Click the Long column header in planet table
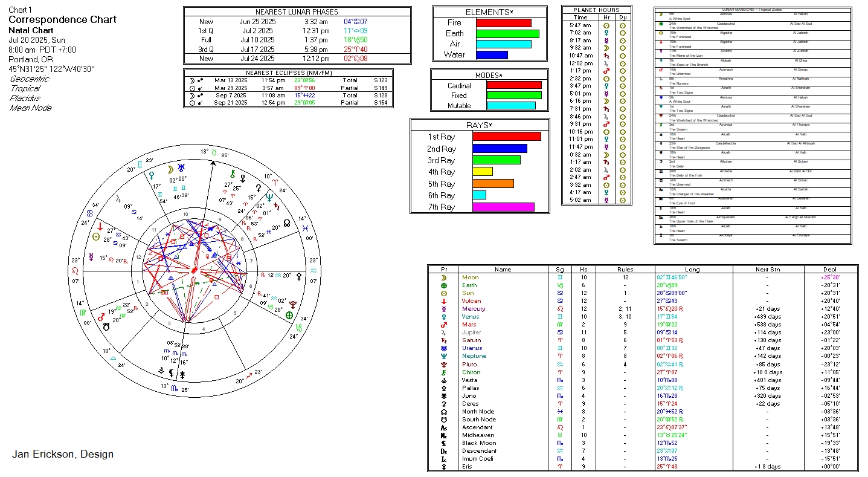Screen dimensions: 868x477 pos(692,270)
